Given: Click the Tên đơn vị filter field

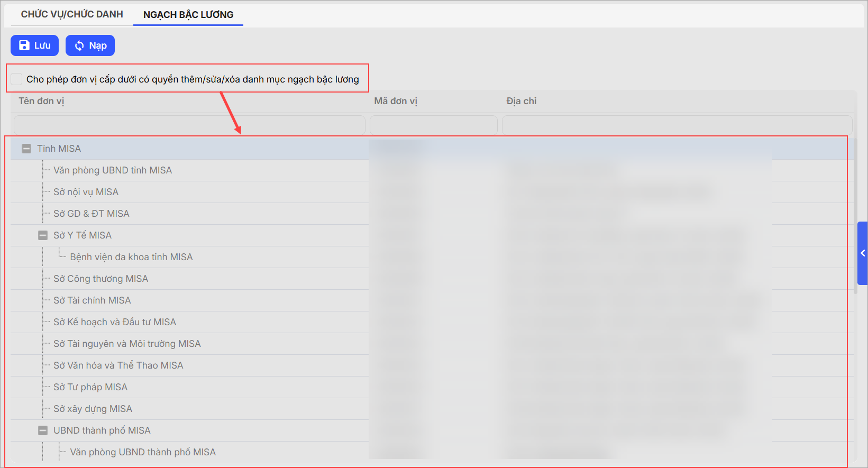Looking at the screenshot, I should [x=189, y=125].
